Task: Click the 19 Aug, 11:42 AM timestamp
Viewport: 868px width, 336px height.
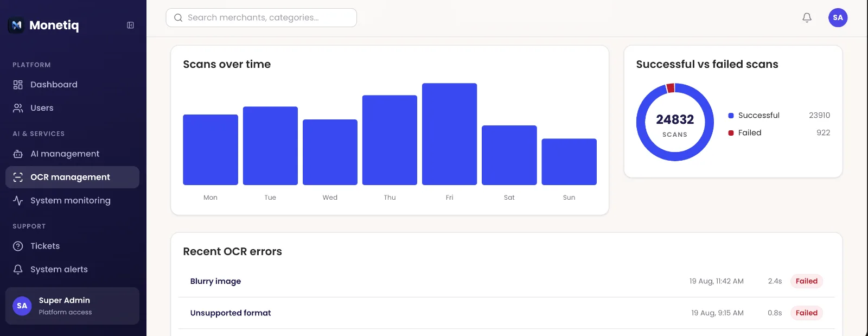Action: [716, 281]
